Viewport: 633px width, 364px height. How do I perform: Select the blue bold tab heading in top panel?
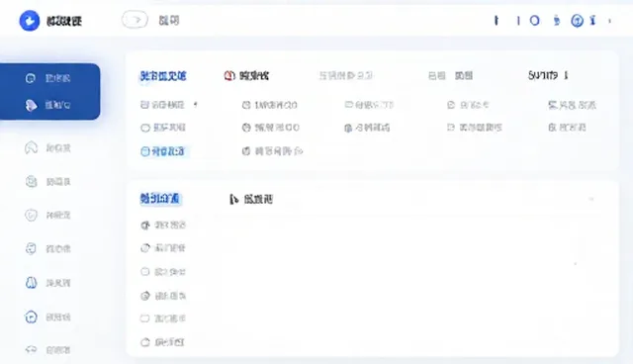[163, 76]
